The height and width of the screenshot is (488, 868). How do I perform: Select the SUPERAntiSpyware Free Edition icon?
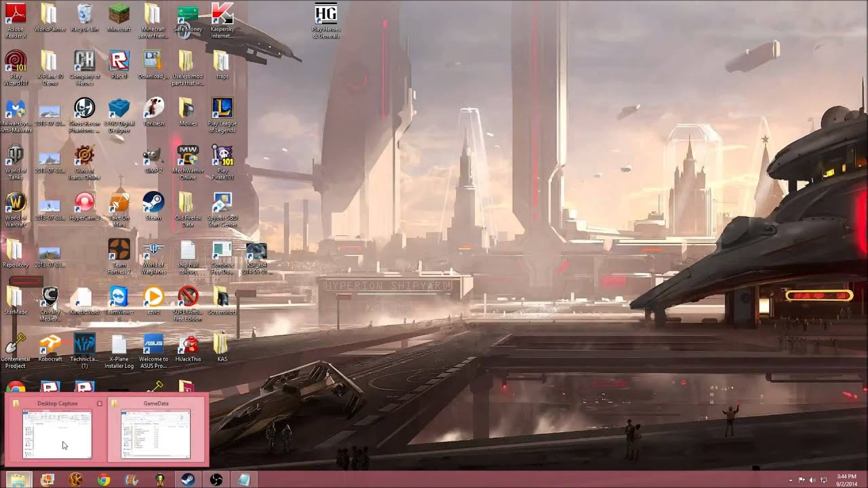(x=188, y=304)
